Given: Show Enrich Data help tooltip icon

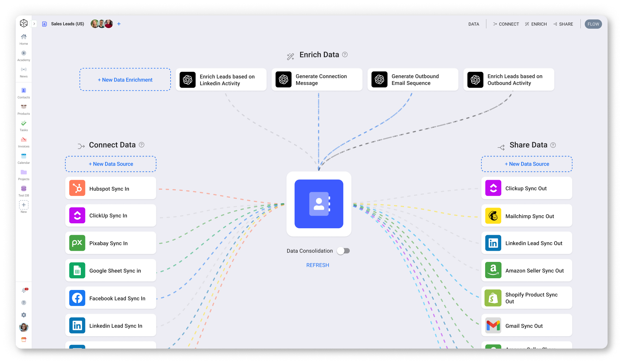Looking at the screenshot, I should pyautogui.click(x=345, y=55).
